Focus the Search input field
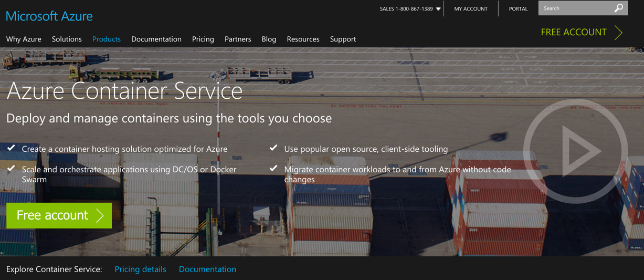The width and height of the screenshot is (644, 280). click(x=576, y=8)
